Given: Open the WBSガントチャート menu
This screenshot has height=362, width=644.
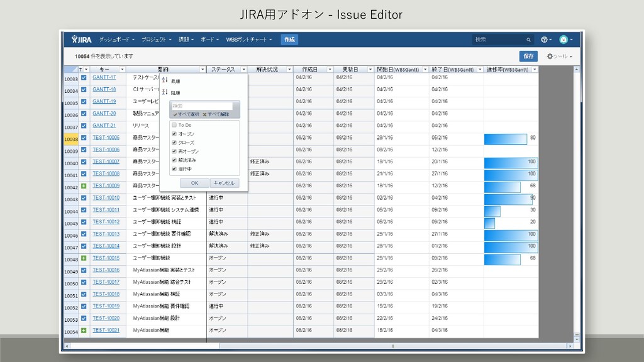Looking at the screenshot, I should point(249,40).
